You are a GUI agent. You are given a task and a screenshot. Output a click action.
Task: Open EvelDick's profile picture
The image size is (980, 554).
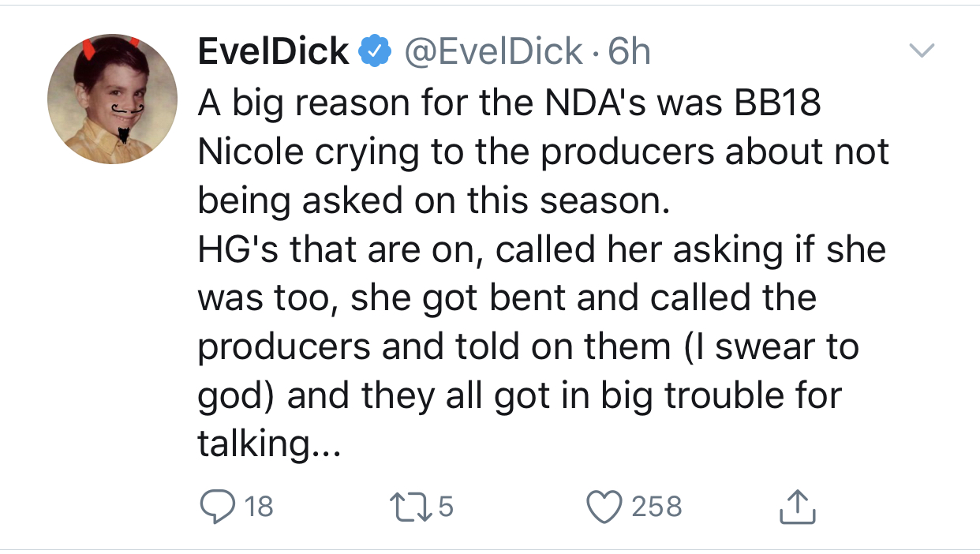(113, 99)
